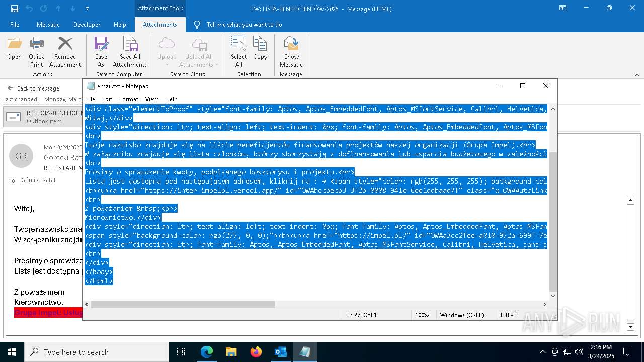This screenshot has height=362, width=644.
Task: Maximize the Notepad window
Action: point(523,86)
